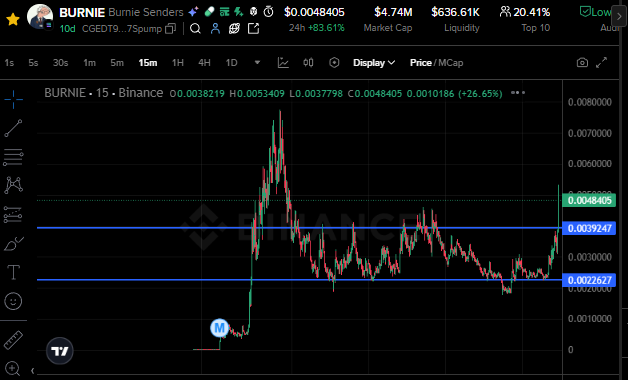The image size is (628, 380).
Task: Open the Burnie Senders token avatar
Action: 40,17
